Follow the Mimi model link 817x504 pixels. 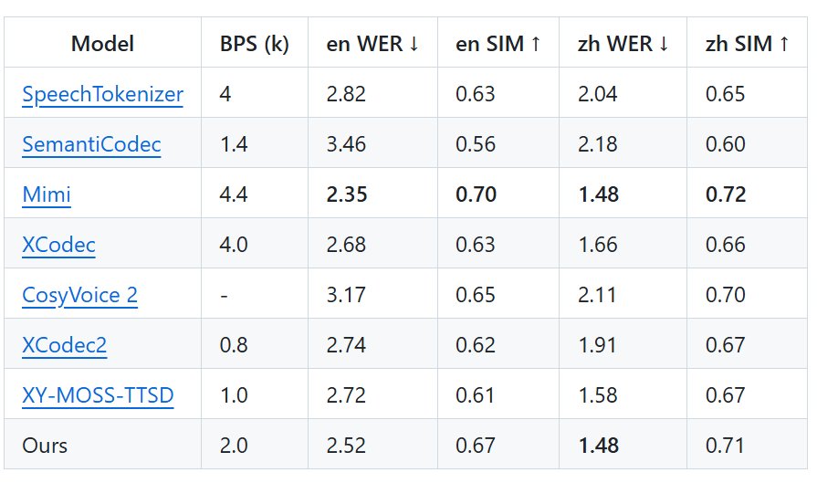pyautogui.click(x=47, y=194)
